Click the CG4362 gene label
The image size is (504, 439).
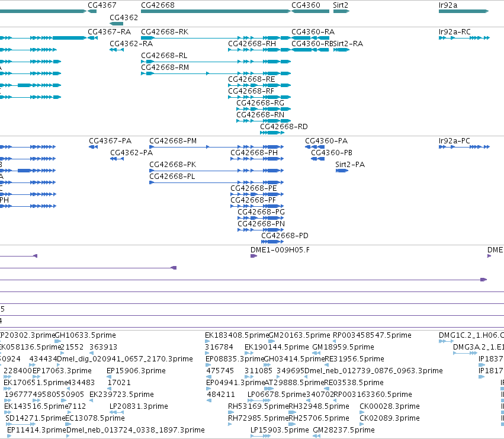tap(124, 17)
